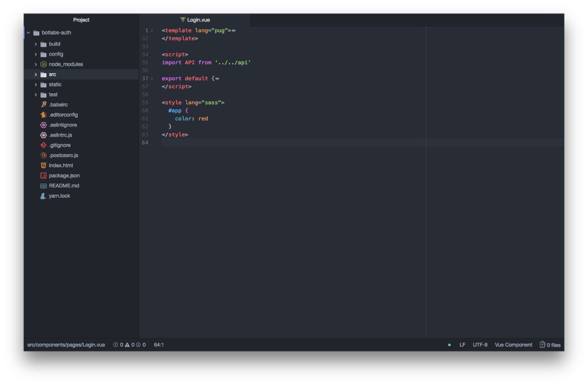Click fold marker after template pug tag
The image size is (588, 385).
[233, 31]
